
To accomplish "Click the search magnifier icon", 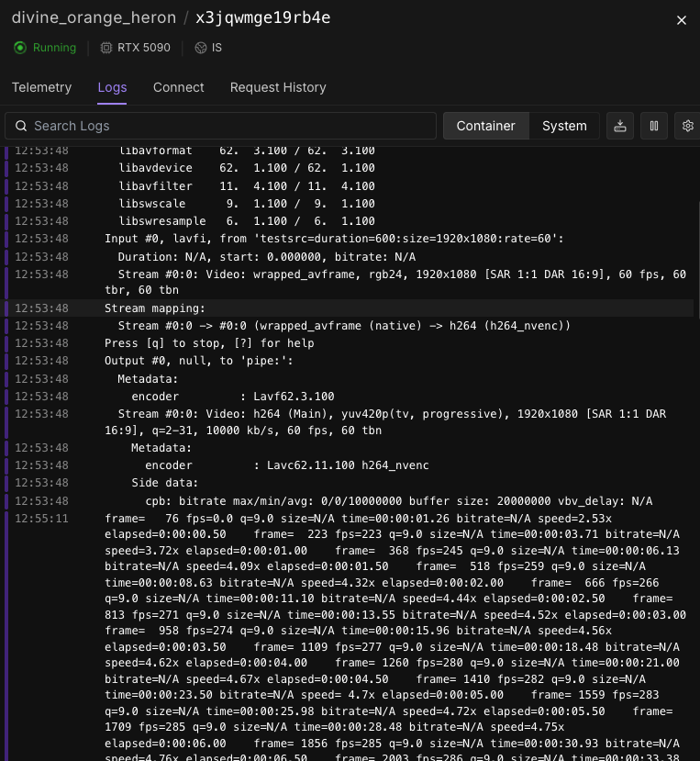I will coord(21,126).
